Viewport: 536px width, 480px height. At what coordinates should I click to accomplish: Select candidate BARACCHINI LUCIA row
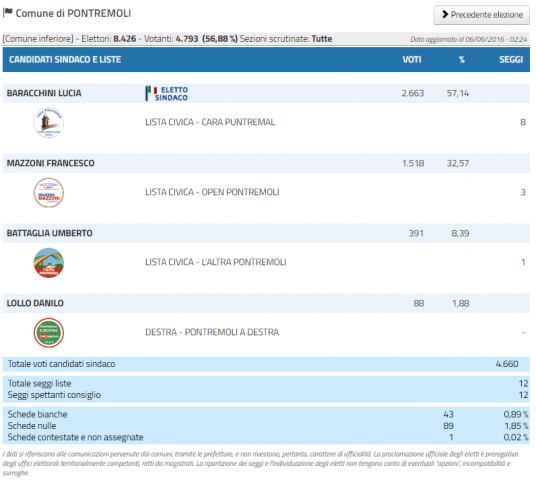pyautogui.click(x=266, y=93)
